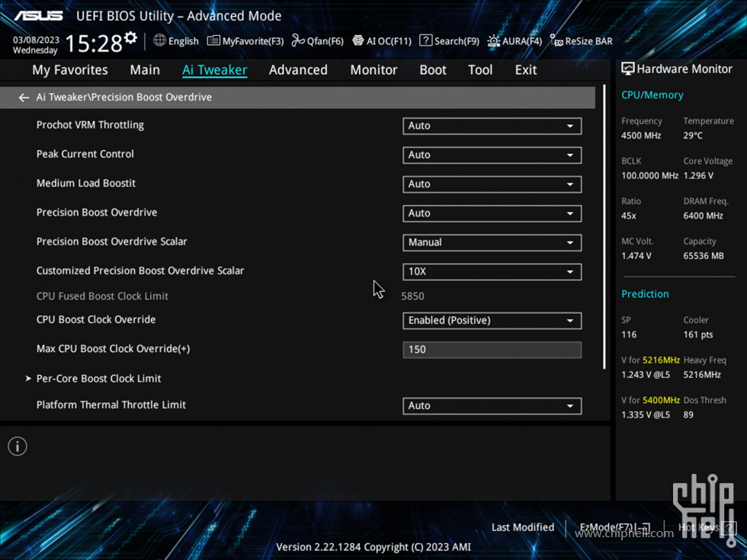
Task: Select Peak Current Control label
Action: point(85,154)
